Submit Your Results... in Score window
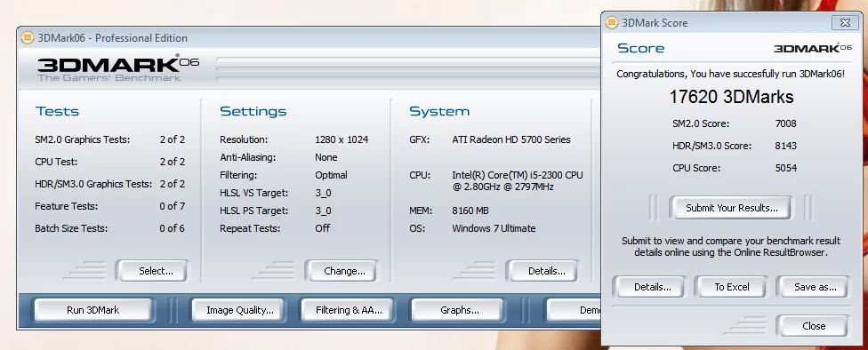The width and height of the screenshot is (868, 350). click(730, 208)
